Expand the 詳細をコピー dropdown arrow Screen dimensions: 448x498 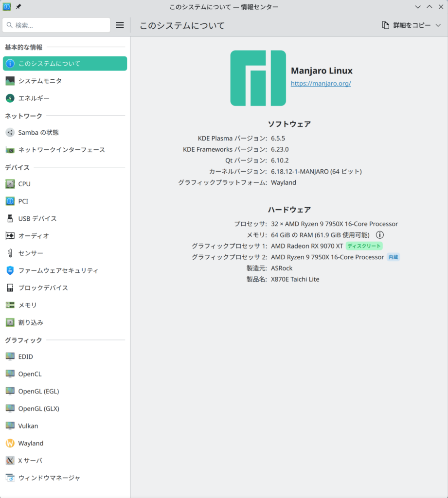(x=438, y=25)
